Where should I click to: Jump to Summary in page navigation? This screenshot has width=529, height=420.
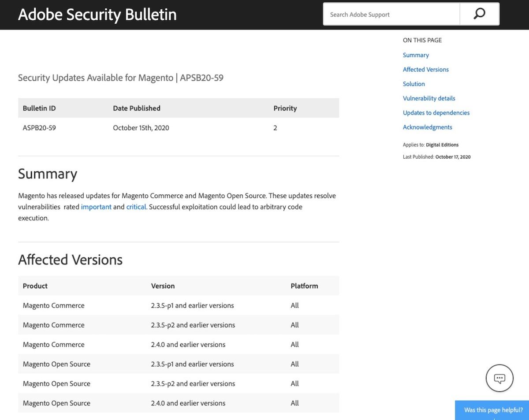416,55
